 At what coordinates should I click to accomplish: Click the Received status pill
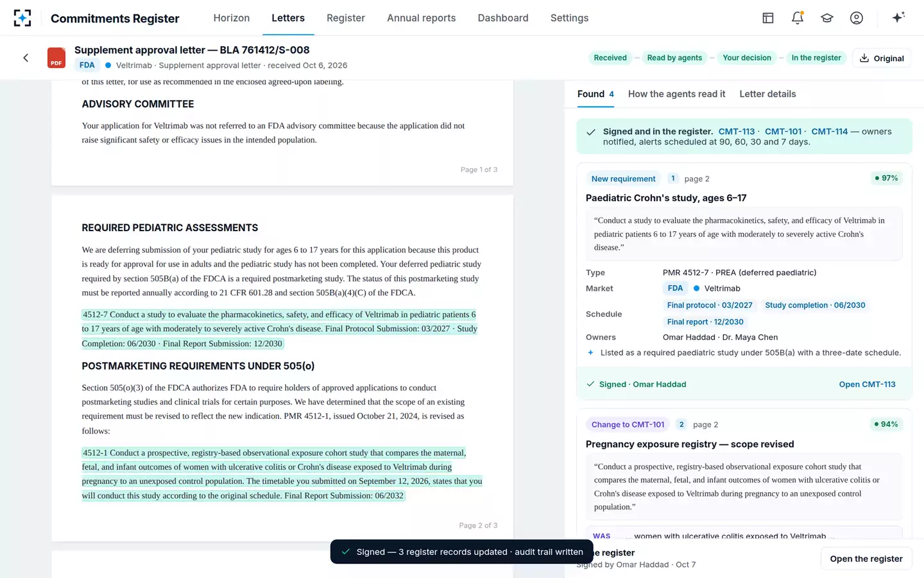pyautogui.click(x=610, y=58)
